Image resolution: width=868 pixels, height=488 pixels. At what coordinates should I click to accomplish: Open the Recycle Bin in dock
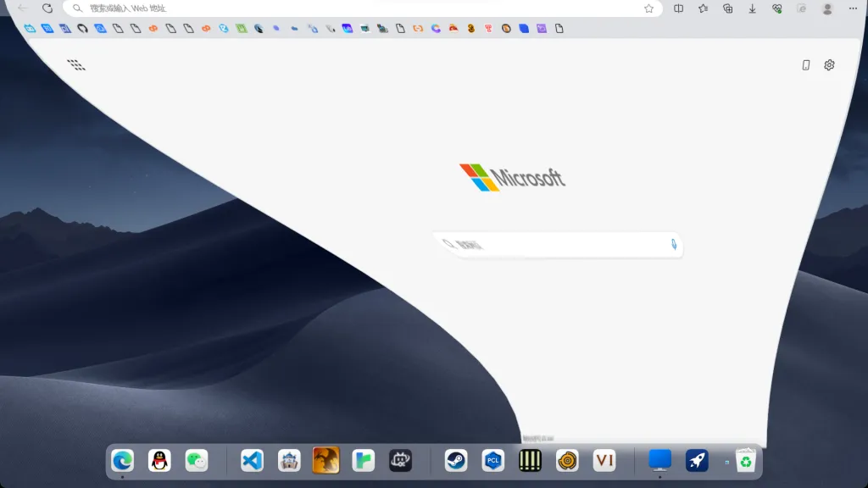[746, 460]
